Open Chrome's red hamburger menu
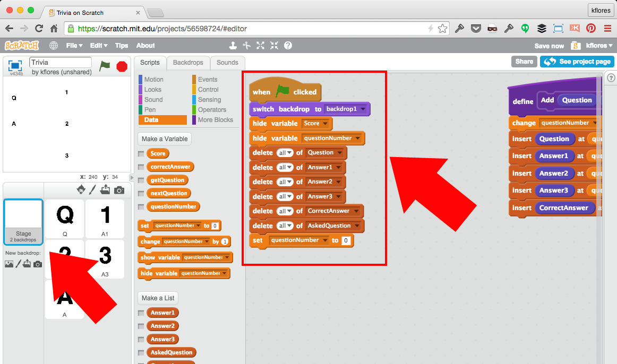The height and width of the screenshot is (364, 617). pos(607,28)
